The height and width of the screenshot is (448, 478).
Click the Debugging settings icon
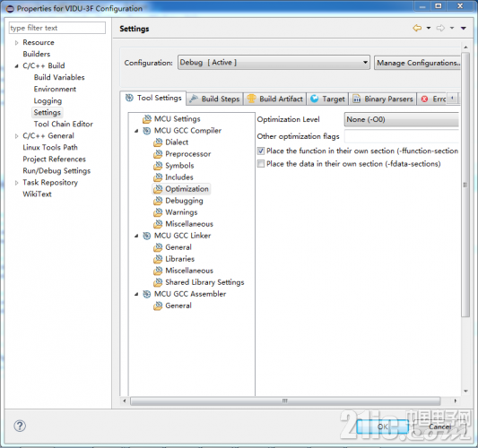click(x=158, y=201)
